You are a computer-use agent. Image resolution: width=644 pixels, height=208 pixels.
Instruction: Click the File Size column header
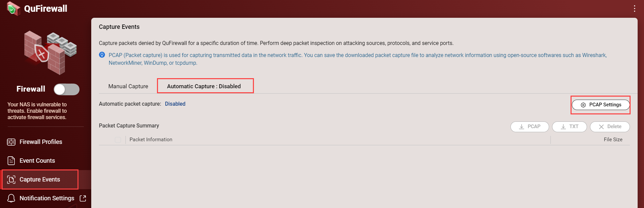[613, 140]
